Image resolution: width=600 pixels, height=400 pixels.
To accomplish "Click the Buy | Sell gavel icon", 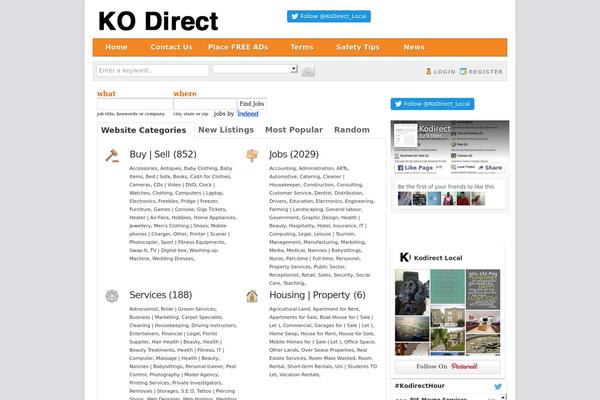I will tap(112, 156).
